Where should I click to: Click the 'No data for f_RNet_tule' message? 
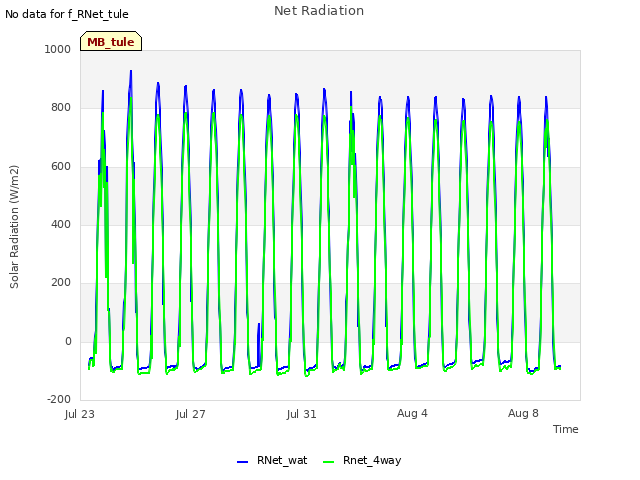(x=67, y=14)
